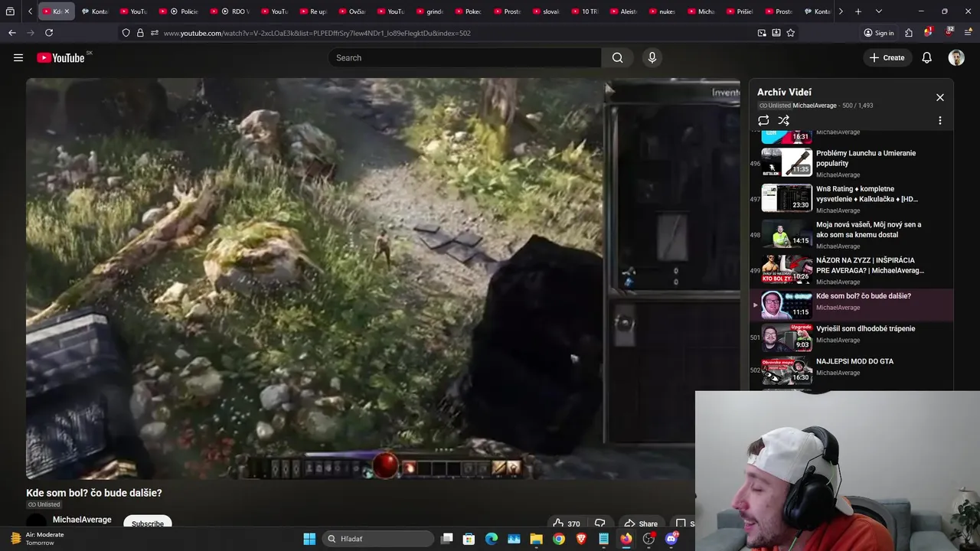Switch to the 'nukes' tab
The height and width of the screenshot is (551, 980).
pos(661,11)
